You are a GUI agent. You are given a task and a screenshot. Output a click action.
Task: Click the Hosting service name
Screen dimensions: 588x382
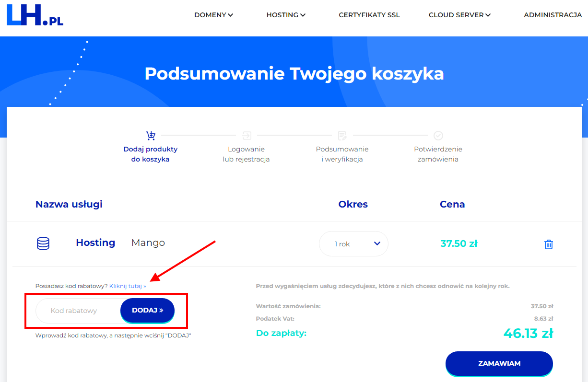pos(95,243)
